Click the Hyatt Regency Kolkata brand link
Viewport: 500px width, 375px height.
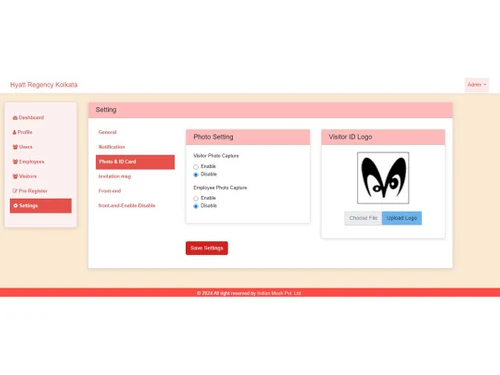(x=44, y=85)
